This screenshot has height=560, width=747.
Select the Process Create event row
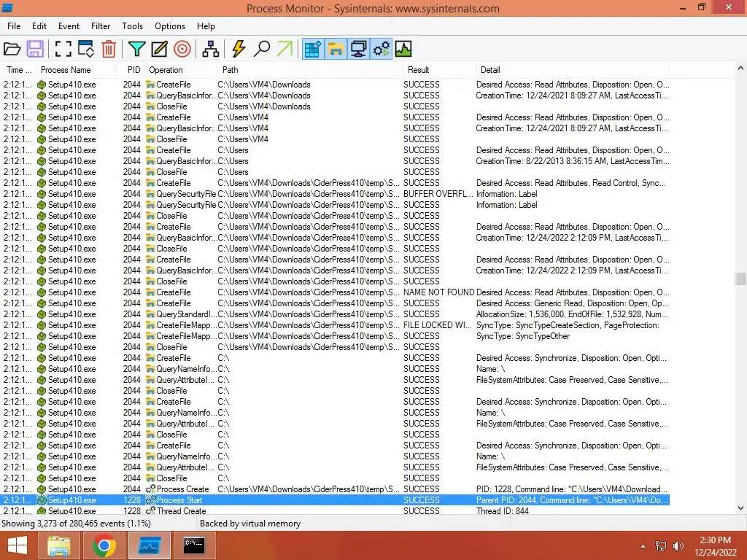pyautogui.click(x=335, y=489)
